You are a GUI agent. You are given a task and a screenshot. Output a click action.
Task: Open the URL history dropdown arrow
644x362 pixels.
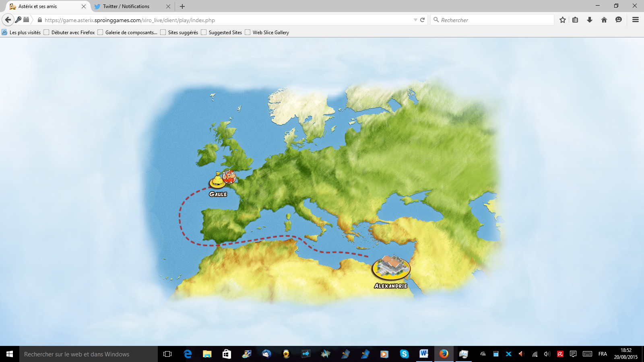click(x=415, y=20)
